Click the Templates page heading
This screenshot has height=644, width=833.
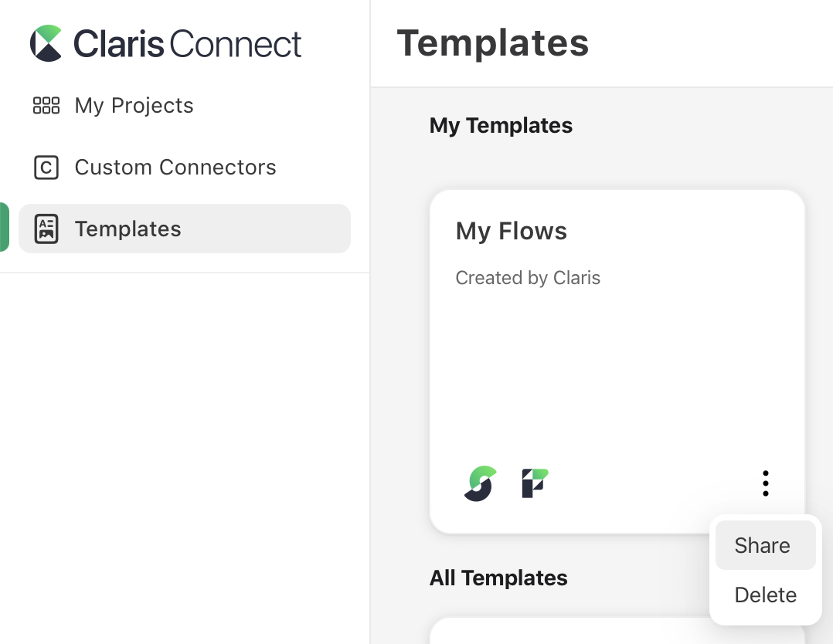pyautogui.click(x=492, y=43)
